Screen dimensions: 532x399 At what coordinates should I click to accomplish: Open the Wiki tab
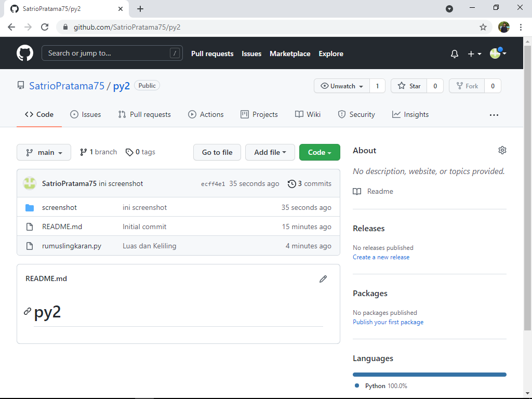pos(308,115)
